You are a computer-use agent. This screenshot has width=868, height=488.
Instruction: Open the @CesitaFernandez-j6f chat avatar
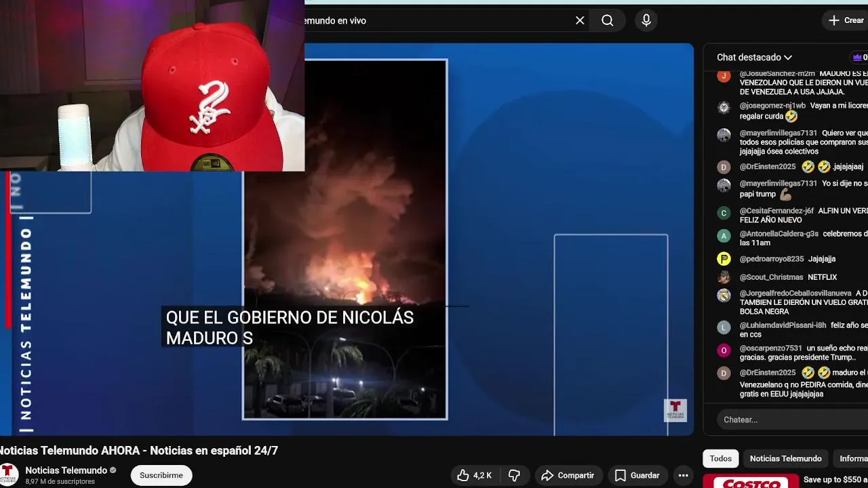tap(724, 213)
